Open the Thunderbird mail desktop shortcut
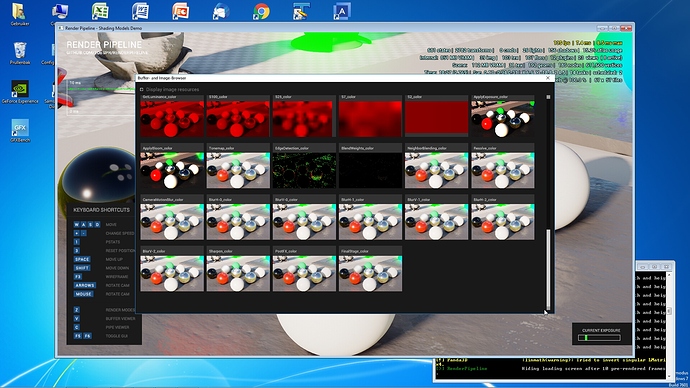The image size is (690, 388). (221, 11)
